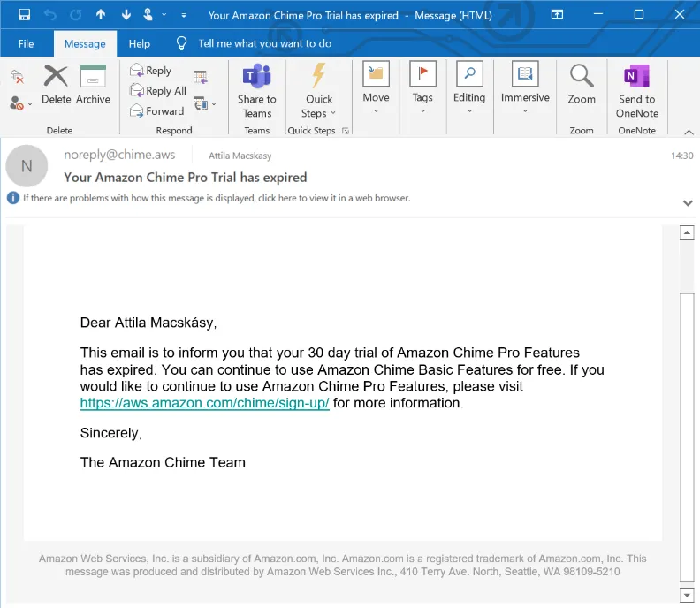700x608 pixels.
Task: Delete this message
Action: (x=57, y=85)
